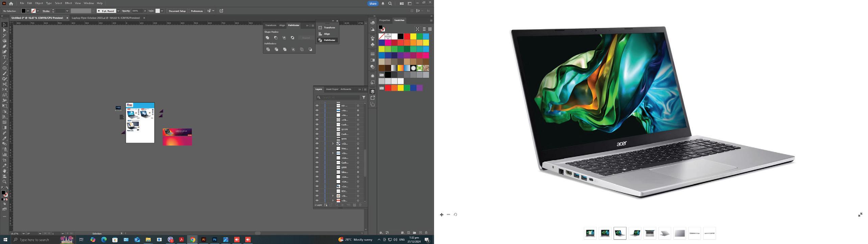Hide the Vivo... layer item

[x=317, y=148]
